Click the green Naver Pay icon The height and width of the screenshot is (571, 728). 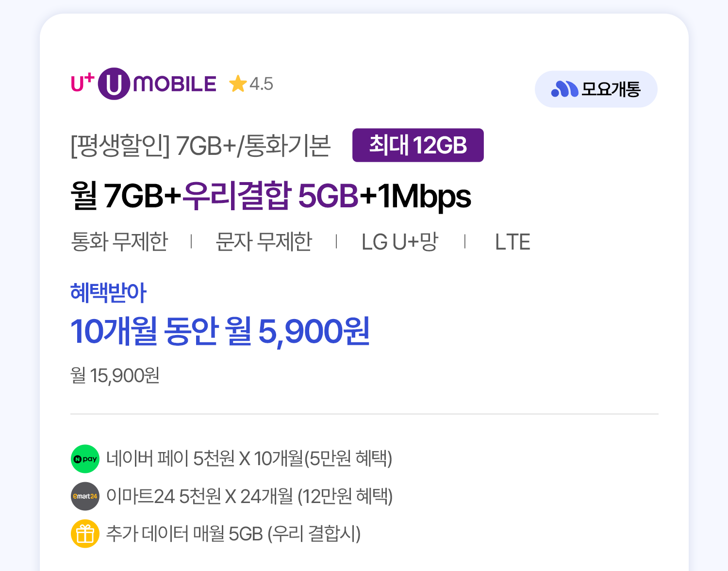point(85,459)
